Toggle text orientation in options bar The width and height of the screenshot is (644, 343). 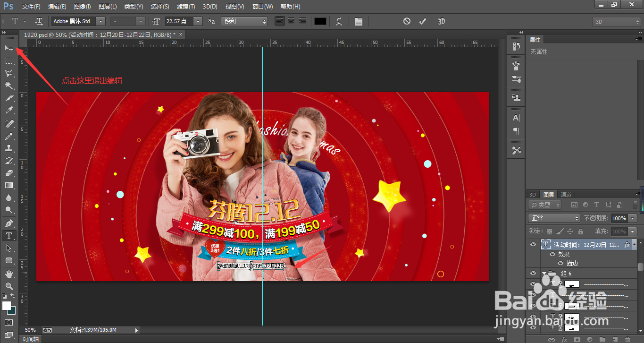39,21
